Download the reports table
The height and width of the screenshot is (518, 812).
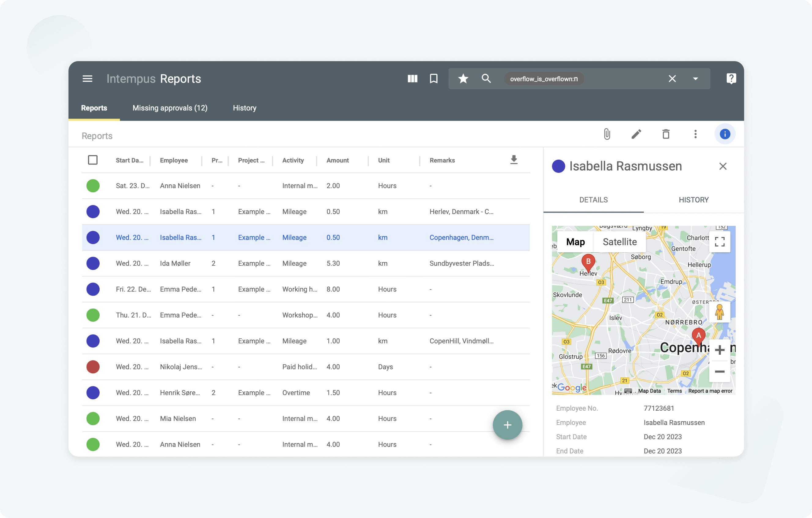point(514,160)
